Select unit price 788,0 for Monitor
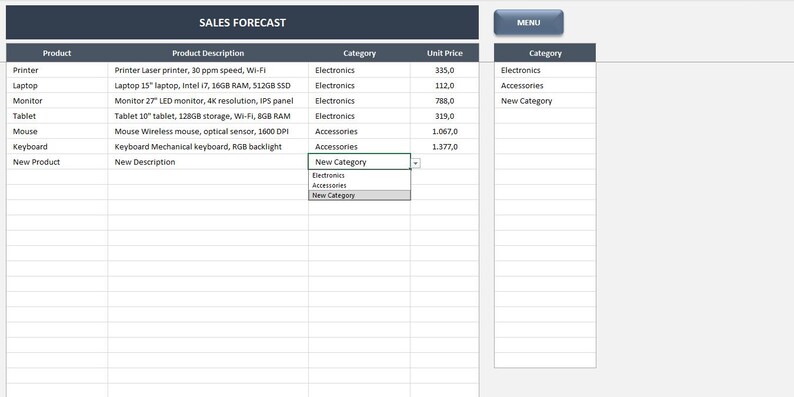Viewport: 794px width, 397px height. point(444,101)
